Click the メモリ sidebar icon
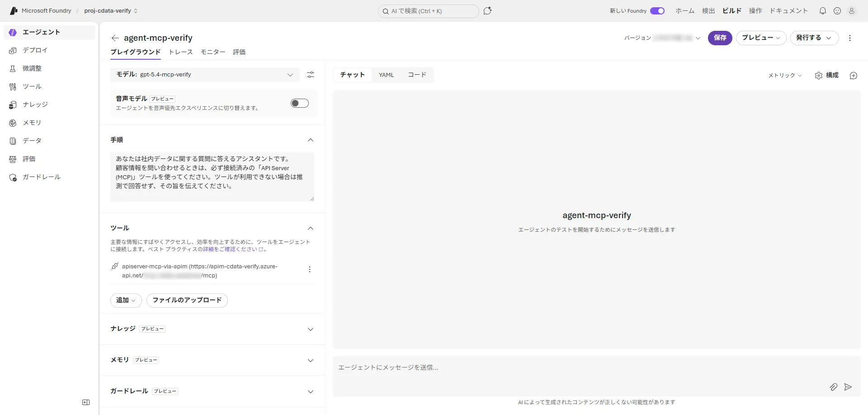868x415 pixels. click(x=13, y=123)
